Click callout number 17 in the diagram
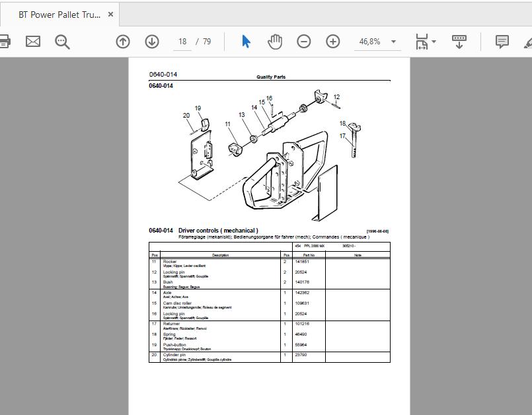This screenshot has width=532, height=415. point(342,136)
